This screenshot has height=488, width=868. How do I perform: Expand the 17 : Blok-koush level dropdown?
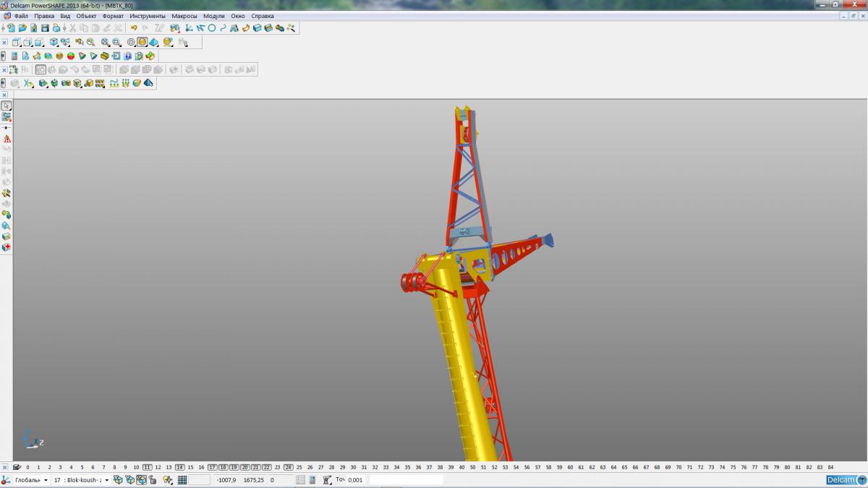(x=107, y=480)
